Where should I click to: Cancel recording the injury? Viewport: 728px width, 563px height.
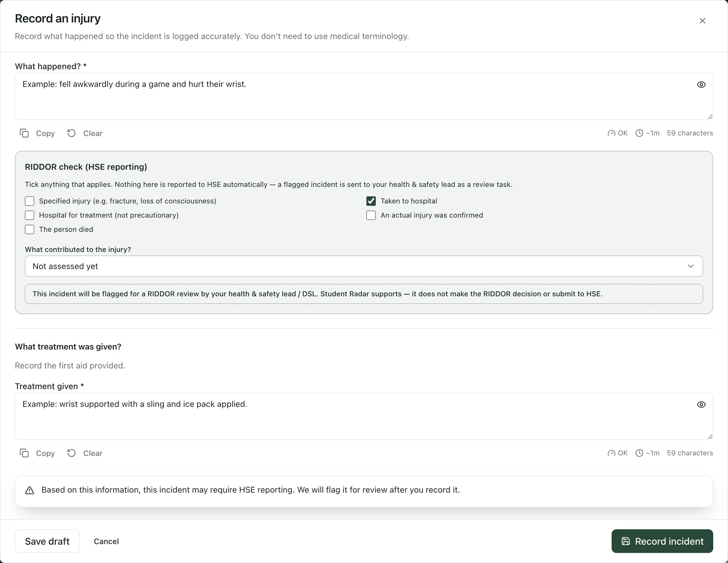pos(106,541)
